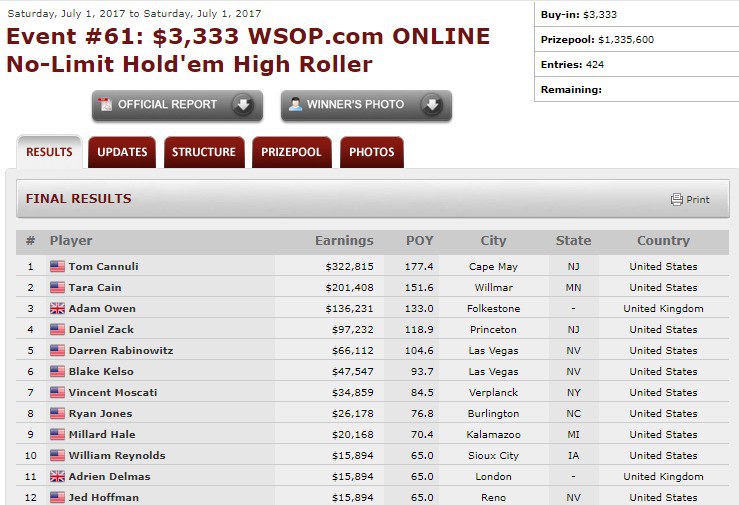Click the Prizepool $1,335,600 info row

(x=637, y=40)
